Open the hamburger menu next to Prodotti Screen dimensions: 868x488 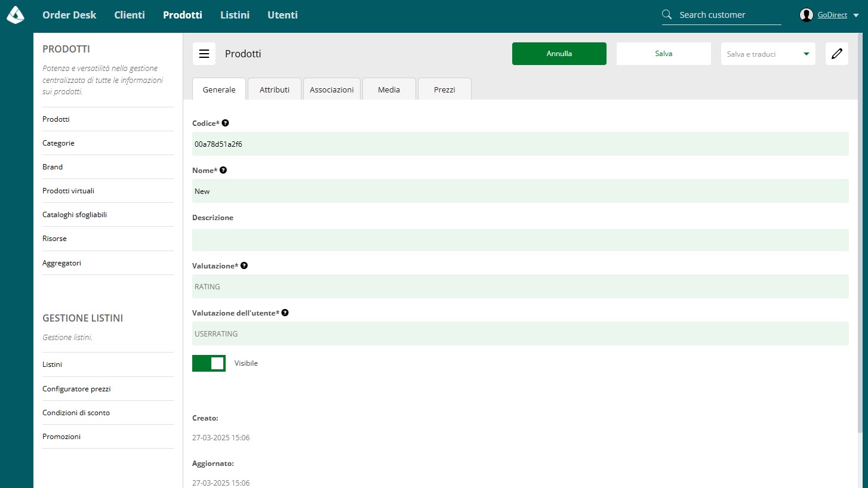click(x=204, y=54)
